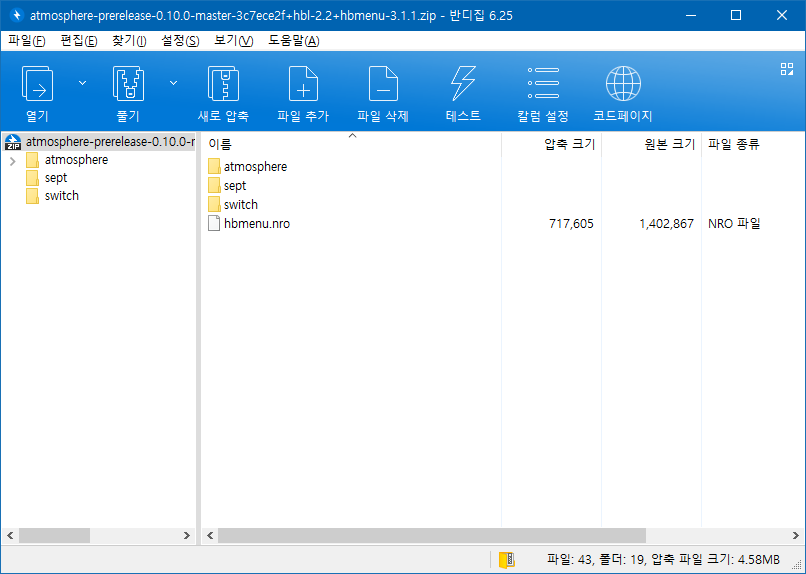Open the 보기(V) menu
The height and width of the screenshot is (574, 806).
234,41
